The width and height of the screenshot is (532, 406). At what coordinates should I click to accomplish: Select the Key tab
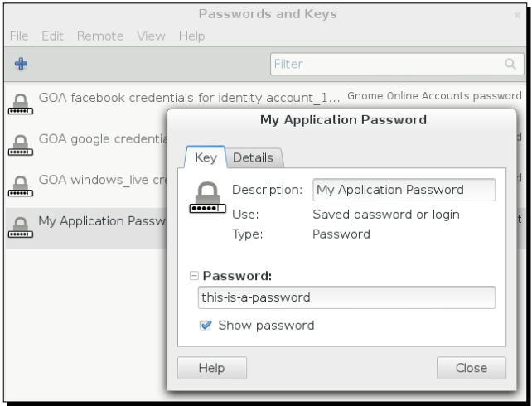(x=206, y=157)
